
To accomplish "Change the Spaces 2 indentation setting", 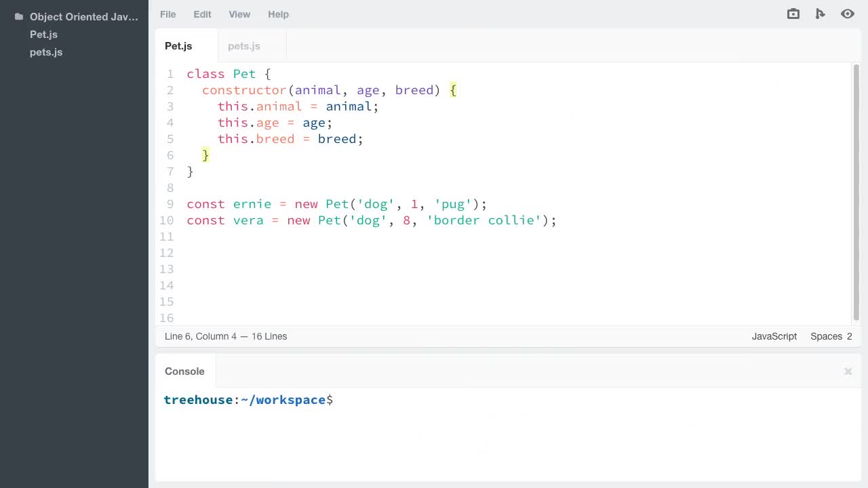I will pyautogui.click(x=831, y=336).
